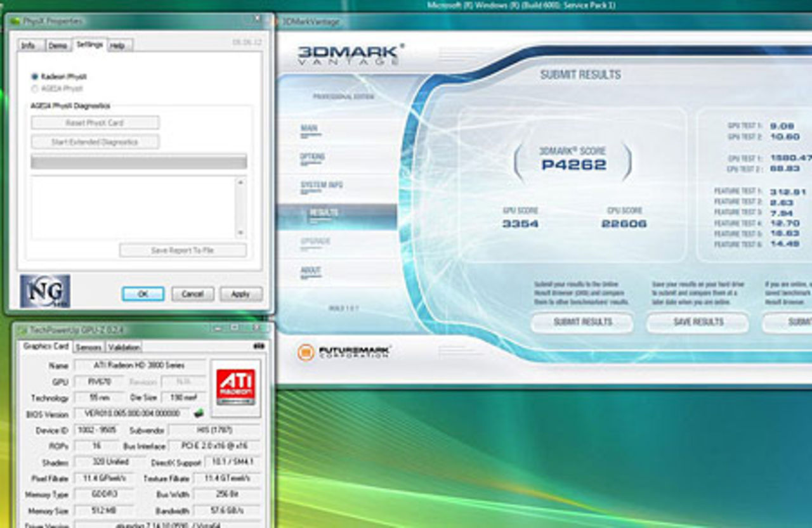This screenshot has width=812, height=528.
Task: Click the ATI Radeon logo in GPU-Z
Action: click(x=236, y=387)
